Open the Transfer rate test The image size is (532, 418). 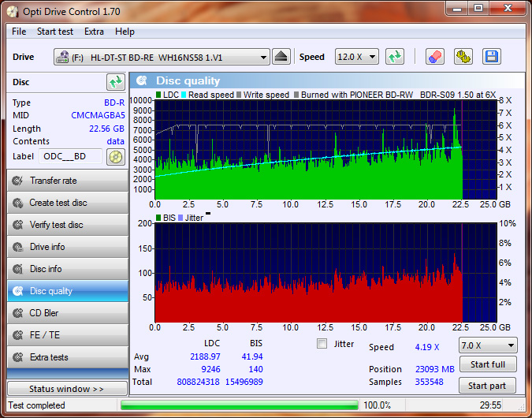pos(67,181)
